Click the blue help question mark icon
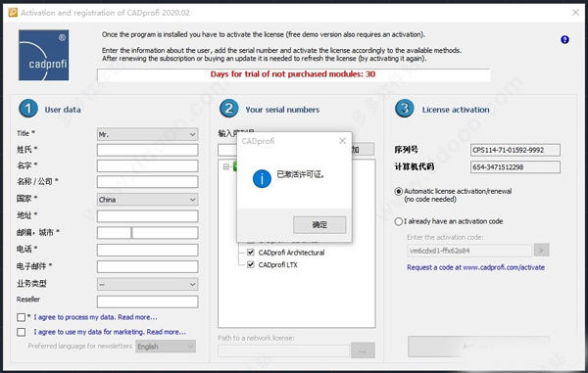 click(x=564, y=40)
